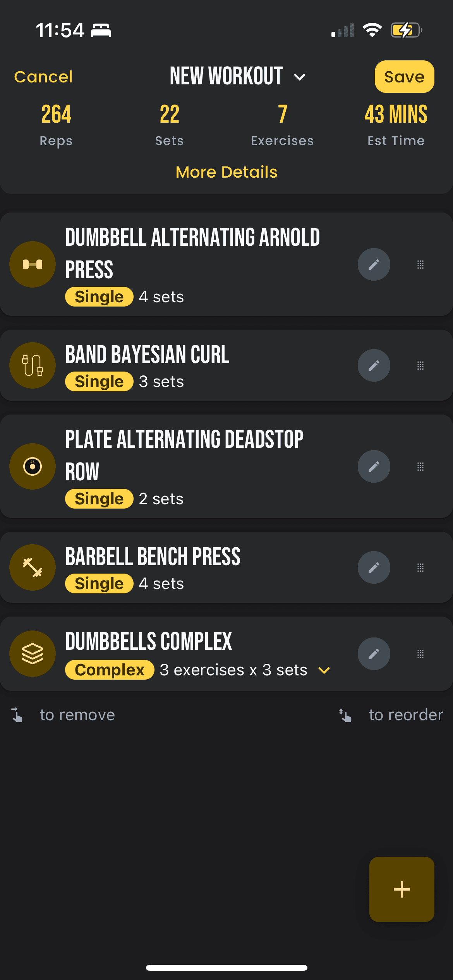Screen dimensions: 453x980
Task: Cancel creating this workout
Action: [43, 77]
